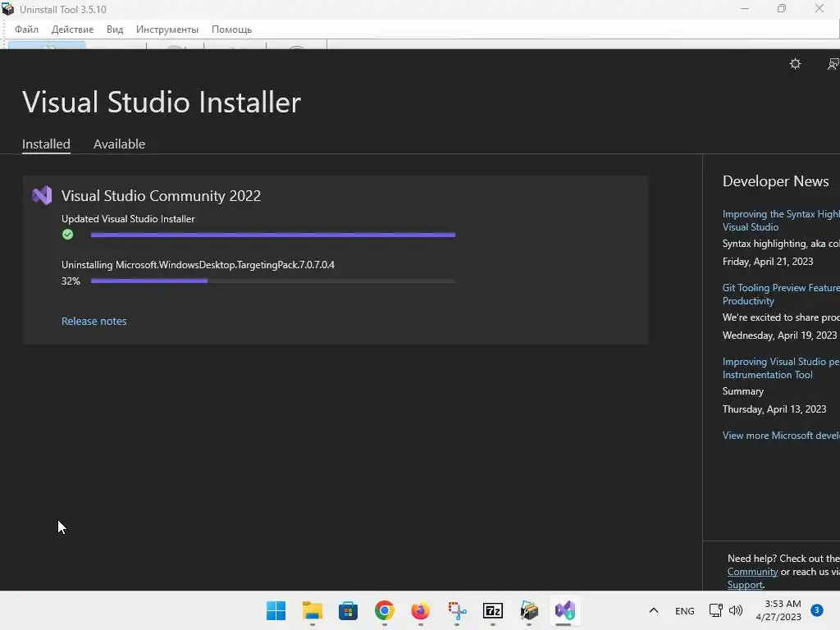
Task: Toggle the theme sun icon
Action: [795, 64]
